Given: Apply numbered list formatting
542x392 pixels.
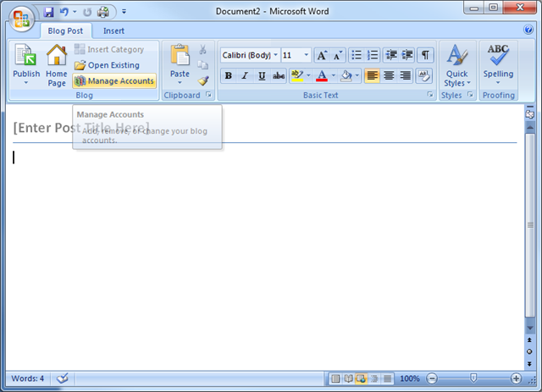Looking at the screenshot, I should coord(373,55).
